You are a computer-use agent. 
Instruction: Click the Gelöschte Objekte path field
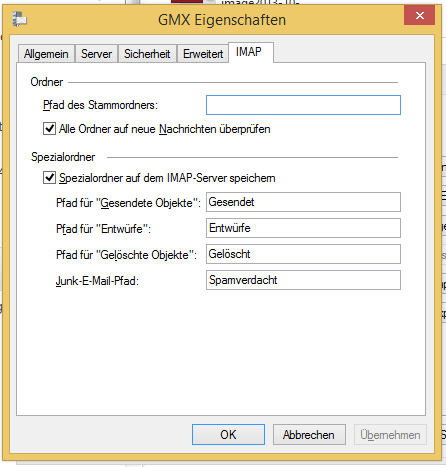tap(303, 254)
